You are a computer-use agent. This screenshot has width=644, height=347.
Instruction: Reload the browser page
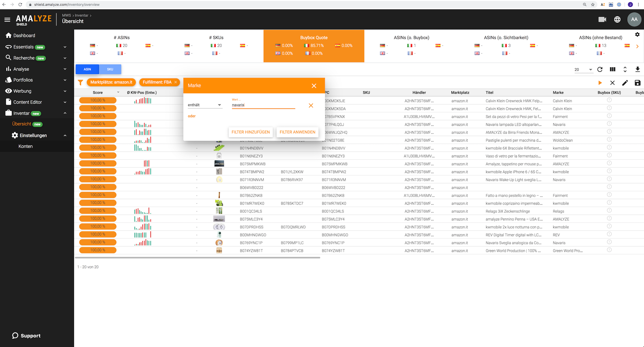click(20, 5)
